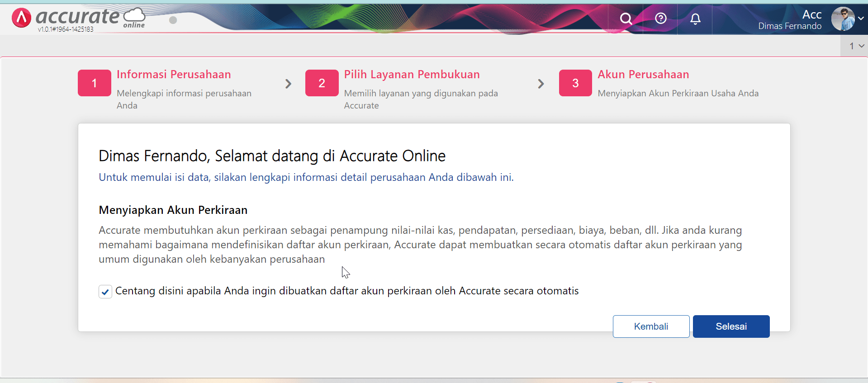Click the version number v1.0.1#1964-1425183
Screen dimensions: 868x383
[x=66, y=29]
